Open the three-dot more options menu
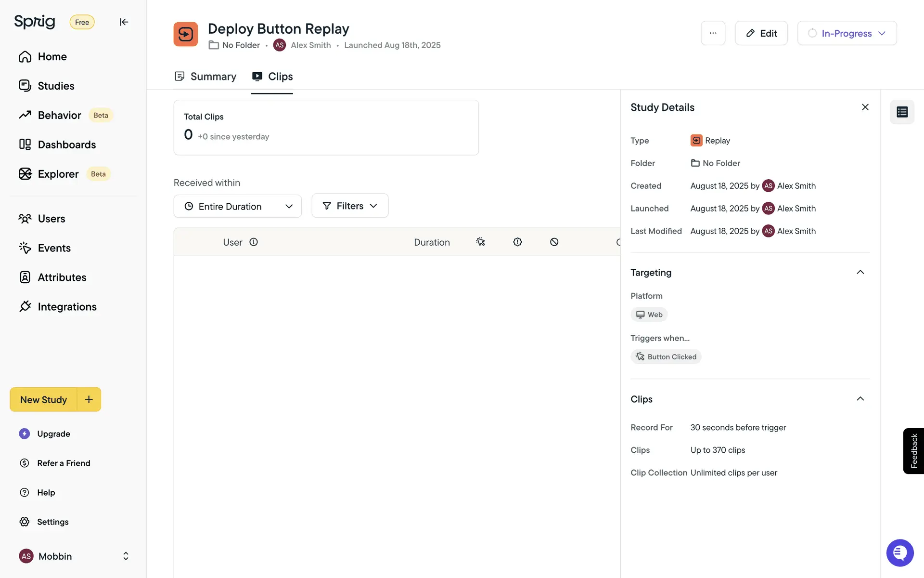The height and width of the screenshot is (578, 924). tap(713, 33)
